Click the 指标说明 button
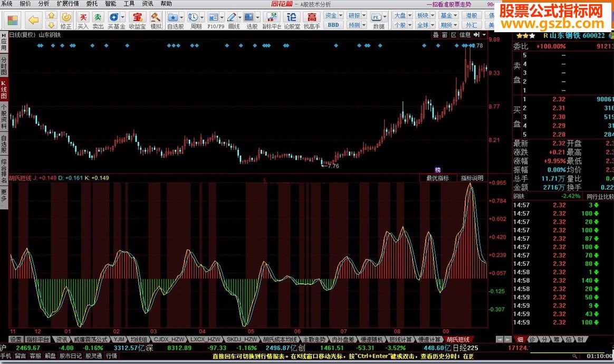This screenshot has width=614, height=364. click(x=472, y=178)
